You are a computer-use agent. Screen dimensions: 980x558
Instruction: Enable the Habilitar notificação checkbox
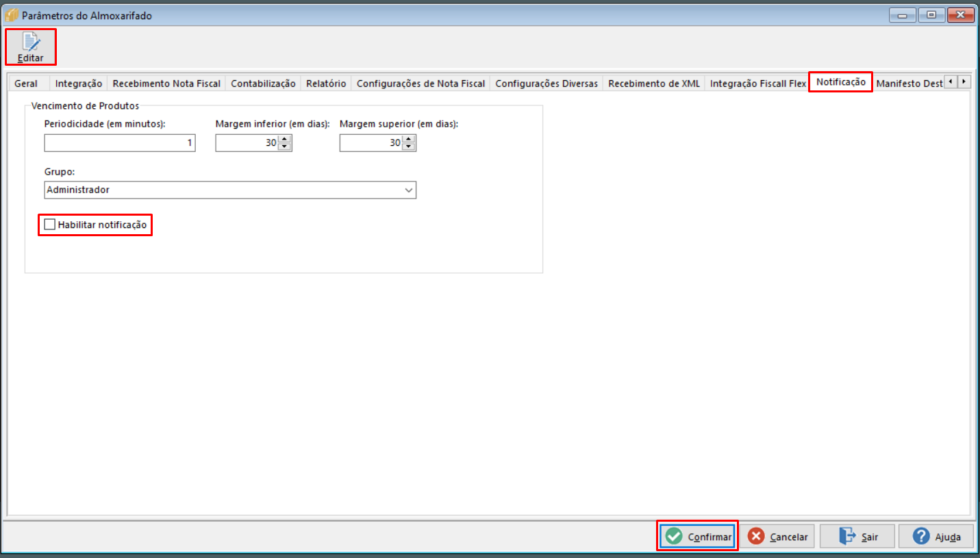pos(49,225)
